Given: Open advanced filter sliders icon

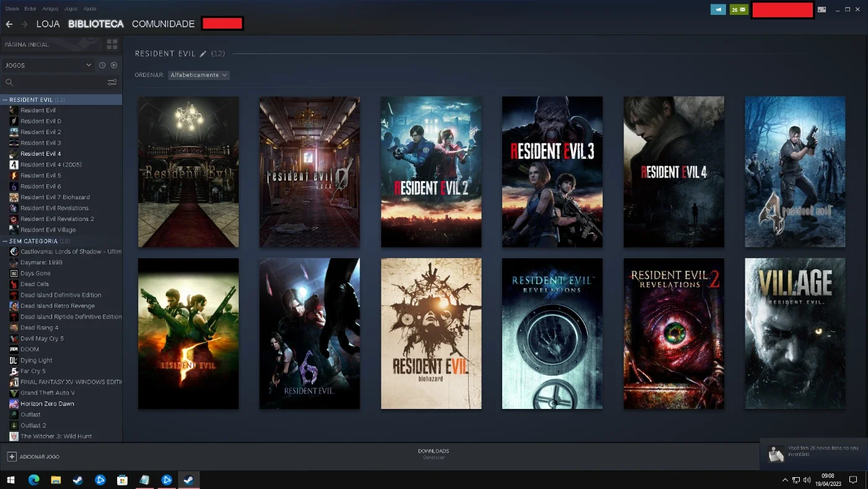Looking at the screenshot, I should coord(112,82).
